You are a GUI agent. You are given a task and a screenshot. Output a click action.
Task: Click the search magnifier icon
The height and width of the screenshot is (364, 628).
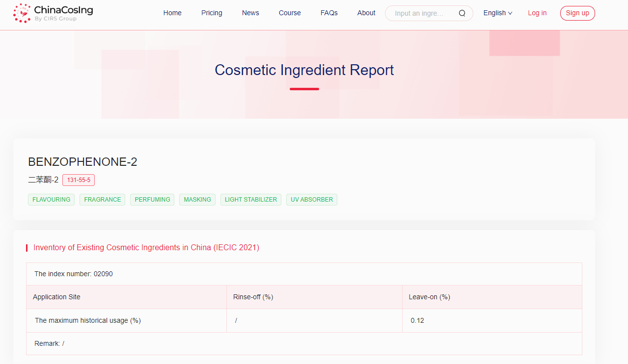(x=462, y=13)
